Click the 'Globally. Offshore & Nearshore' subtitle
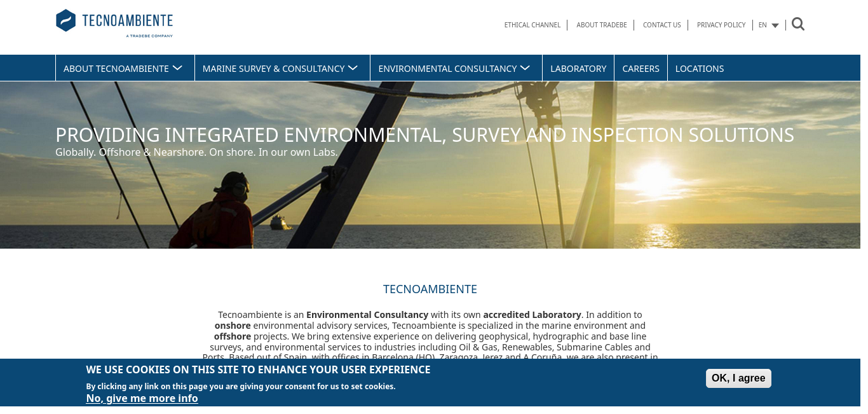This screenshot has width=868, height=414. [x=196, y=153]
